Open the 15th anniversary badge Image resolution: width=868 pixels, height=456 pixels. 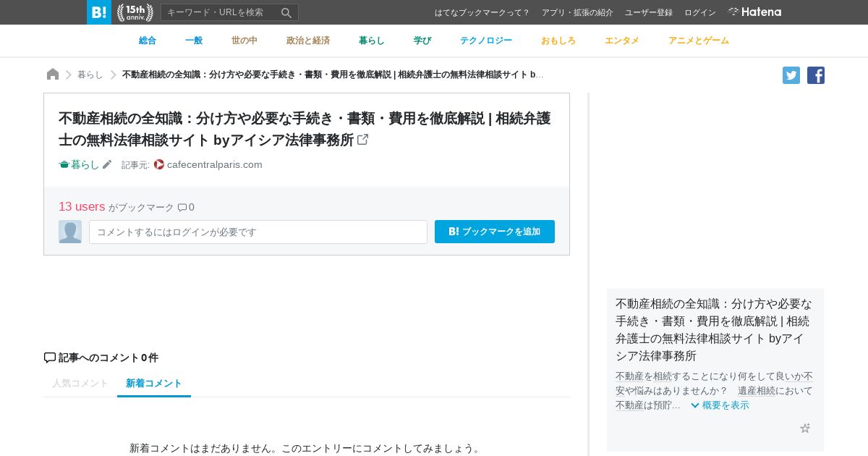[135, 12]
